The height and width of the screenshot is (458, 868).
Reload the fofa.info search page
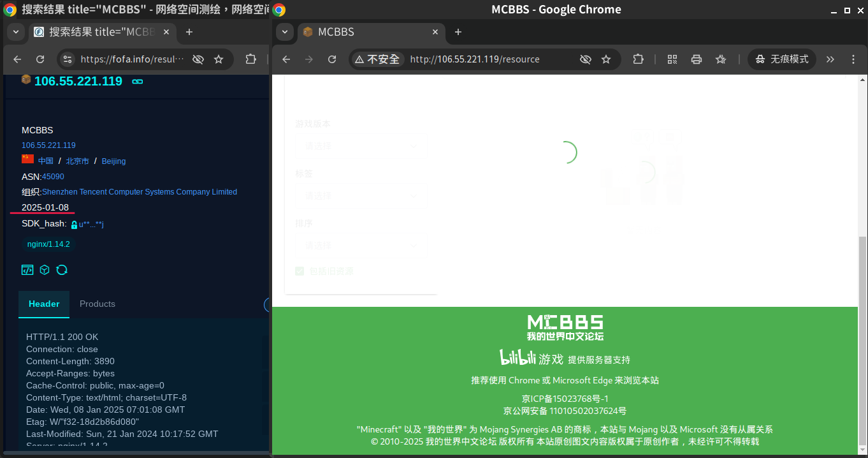point(40,59)
